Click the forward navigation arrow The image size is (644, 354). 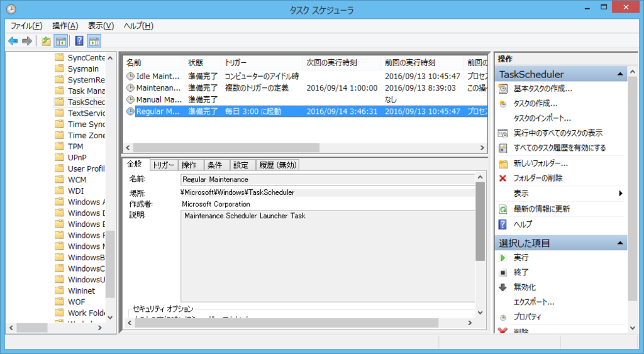tap(27, 41)
